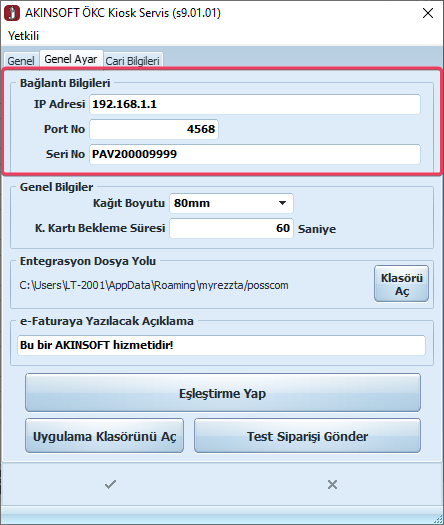Viewport: 444px width, 525px height.
Task: Cancel changes with the bottom X icon
Action: click(332, 484)
